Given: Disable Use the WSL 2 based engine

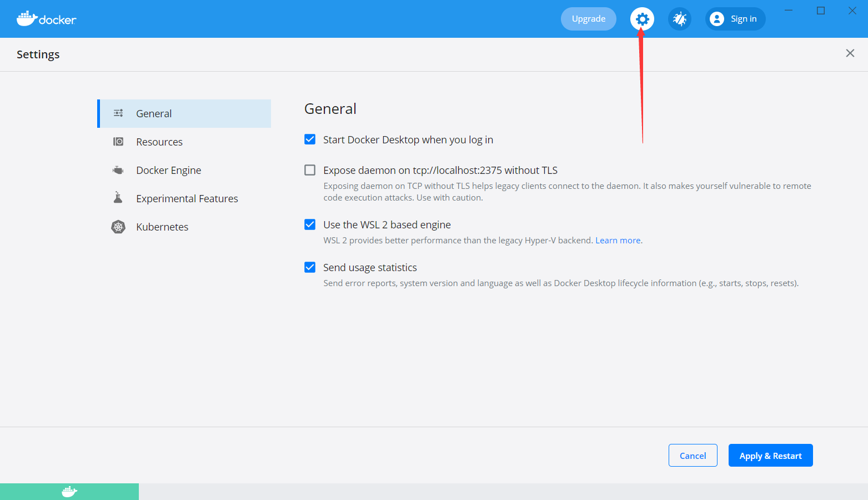Looking at the screenshot, I should [x=310, y=224].
